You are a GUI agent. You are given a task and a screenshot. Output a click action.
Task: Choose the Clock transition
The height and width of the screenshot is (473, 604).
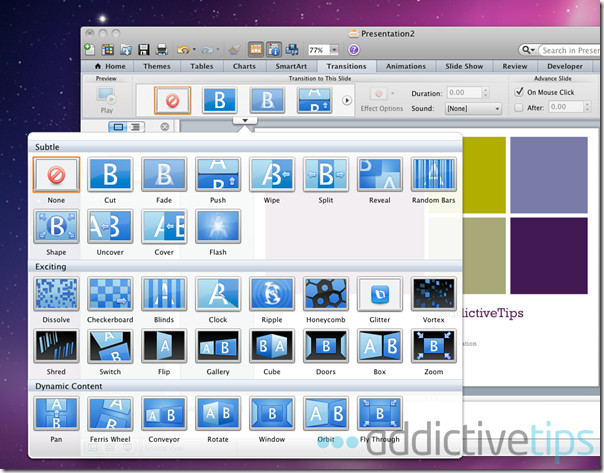(218, 294)
